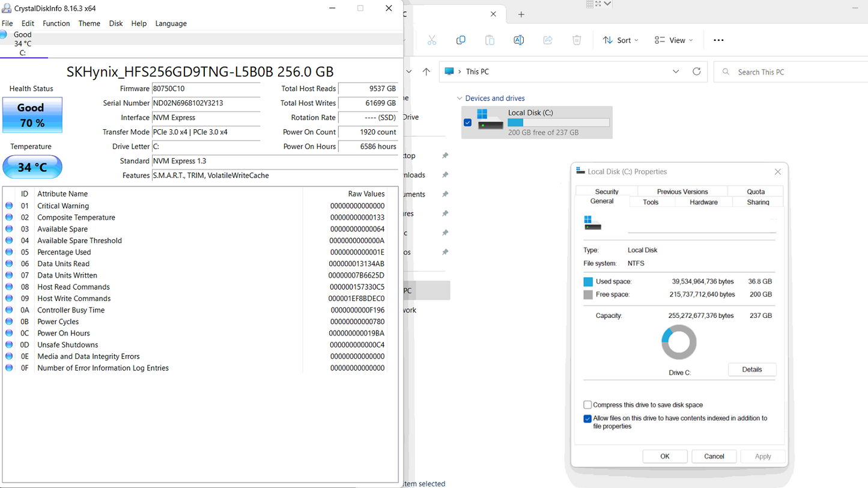Uncheck Allow files on this drive to be indexed
Image resolution: width=868 pixels, height=488 pixels.
(587, 419)
